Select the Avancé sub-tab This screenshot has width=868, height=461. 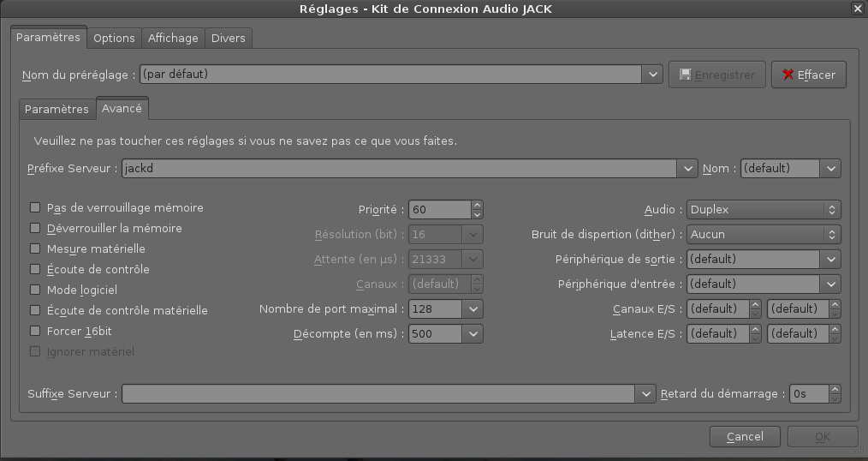click(122, 108)
